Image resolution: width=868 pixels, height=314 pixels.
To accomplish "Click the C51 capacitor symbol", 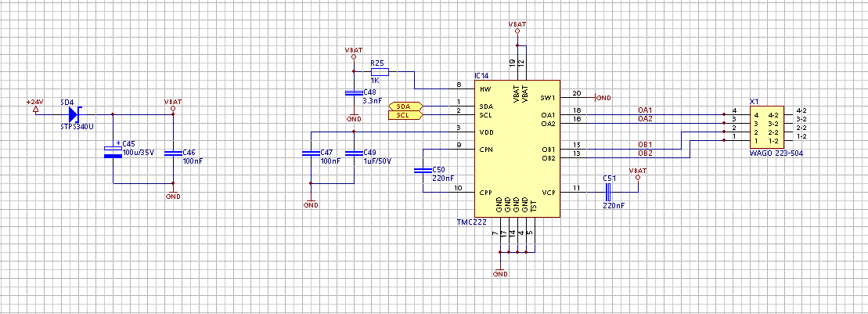I will point(608,192).
